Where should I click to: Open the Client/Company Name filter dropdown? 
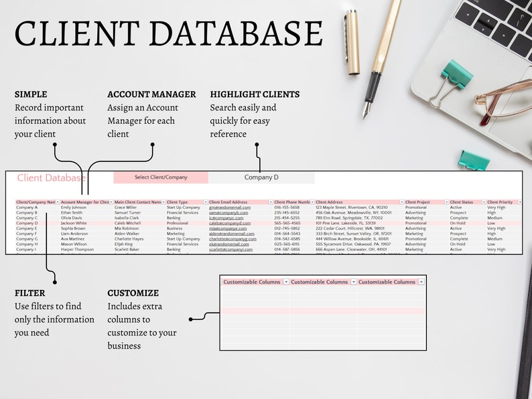tap(58, 202)
